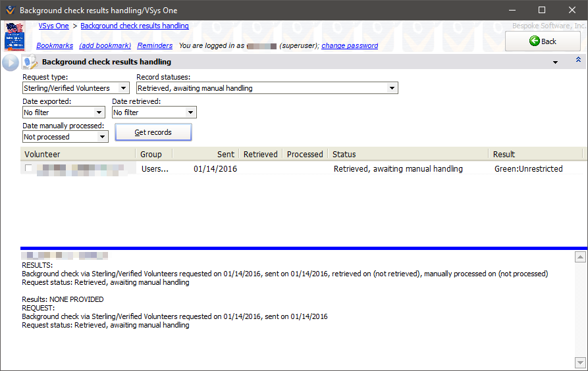Click the background check fingerprint icon

pos(30,62)
